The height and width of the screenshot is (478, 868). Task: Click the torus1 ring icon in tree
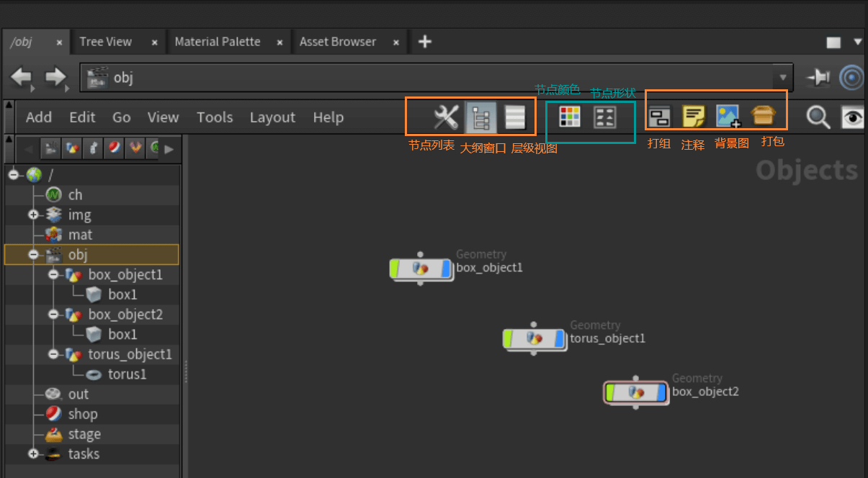tap(94, 374)
